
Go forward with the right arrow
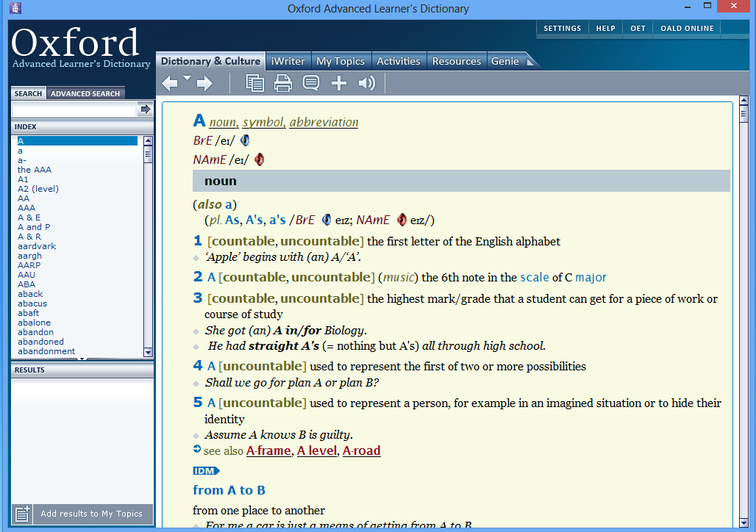205,83
